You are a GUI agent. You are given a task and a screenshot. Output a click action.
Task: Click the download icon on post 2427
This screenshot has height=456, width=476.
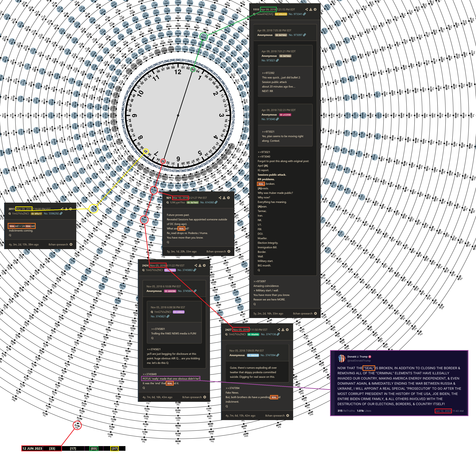coord(283,330)
